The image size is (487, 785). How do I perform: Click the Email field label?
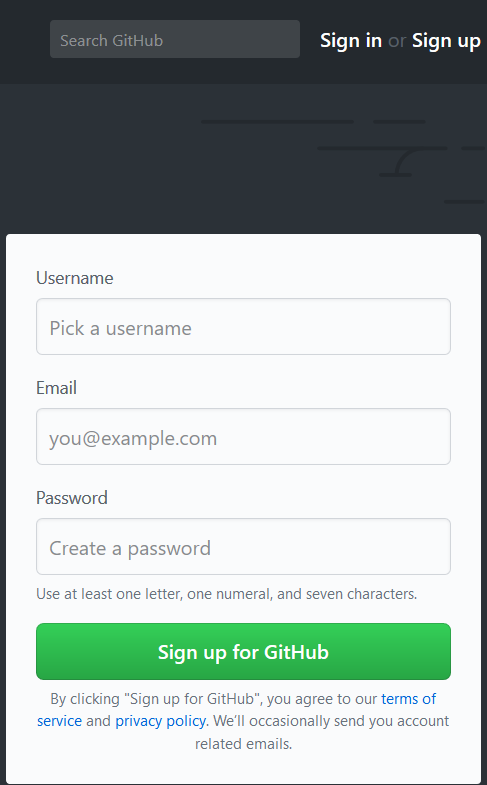click(x=56, y=388)
